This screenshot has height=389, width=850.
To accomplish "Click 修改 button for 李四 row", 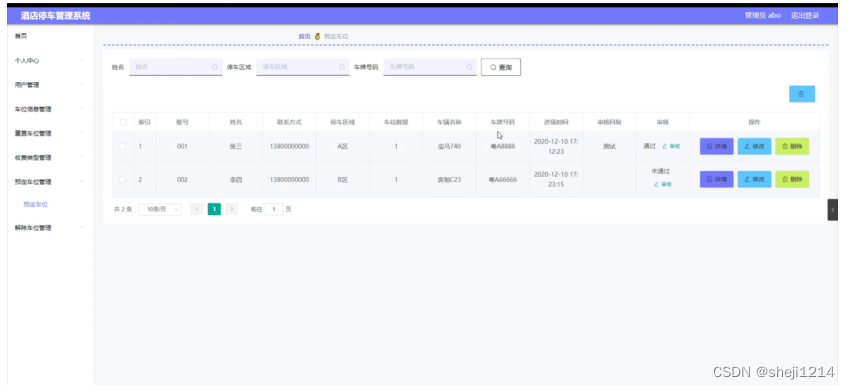I will coord(754,179).
